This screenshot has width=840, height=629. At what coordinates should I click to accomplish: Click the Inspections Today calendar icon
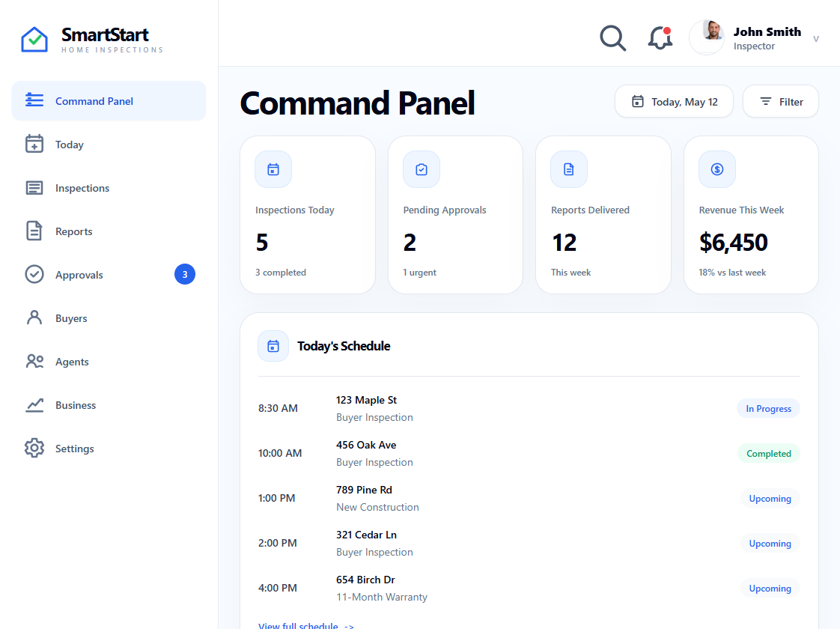point(273,169)
